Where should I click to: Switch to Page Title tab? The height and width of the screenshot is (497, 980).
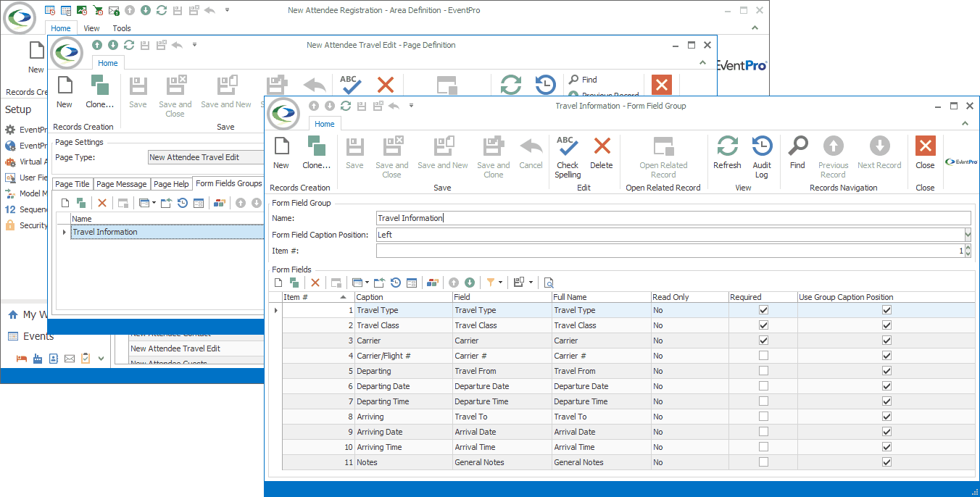tap(72, 184)
